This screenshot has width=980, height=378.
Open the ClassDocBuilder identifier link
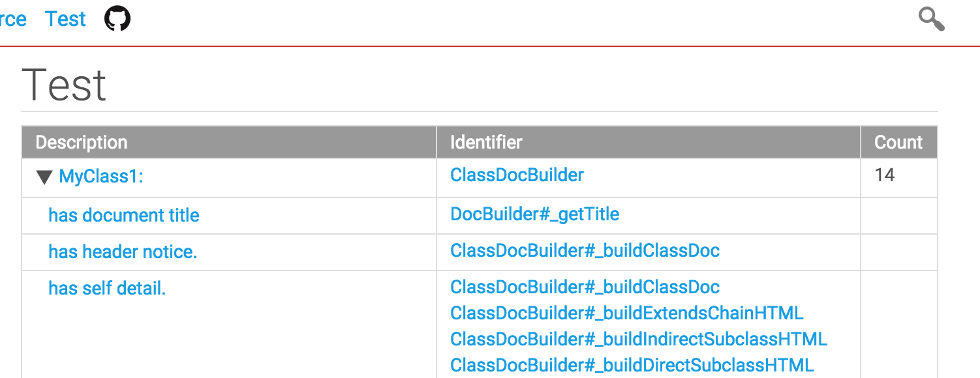point(517,175)
